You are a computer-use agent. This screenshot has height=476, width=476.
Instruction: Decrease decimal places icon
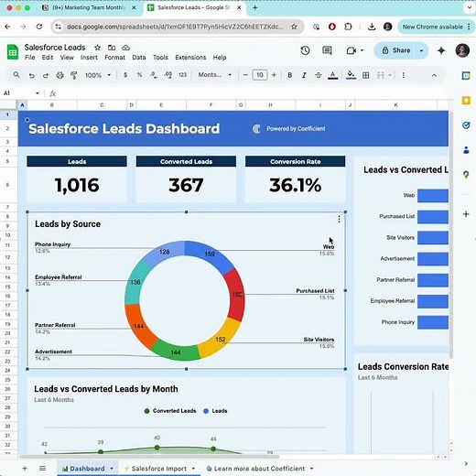154,75
